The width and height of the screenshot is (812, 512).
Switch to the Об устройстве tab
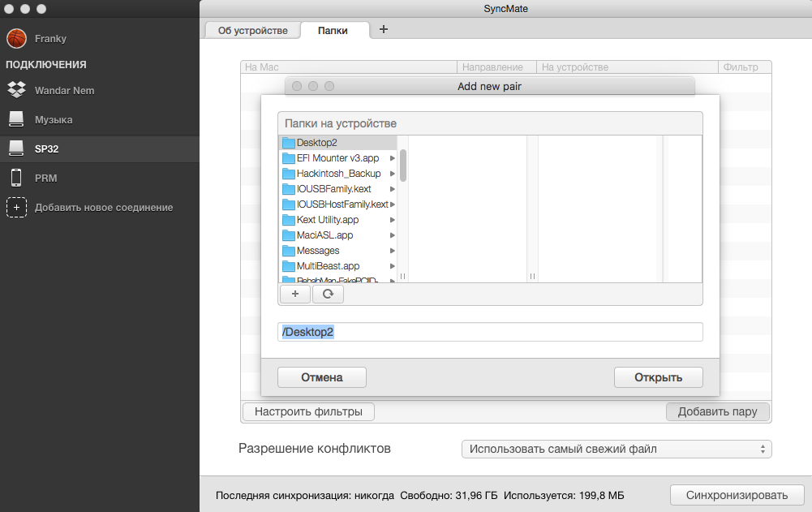pos(252,30)
